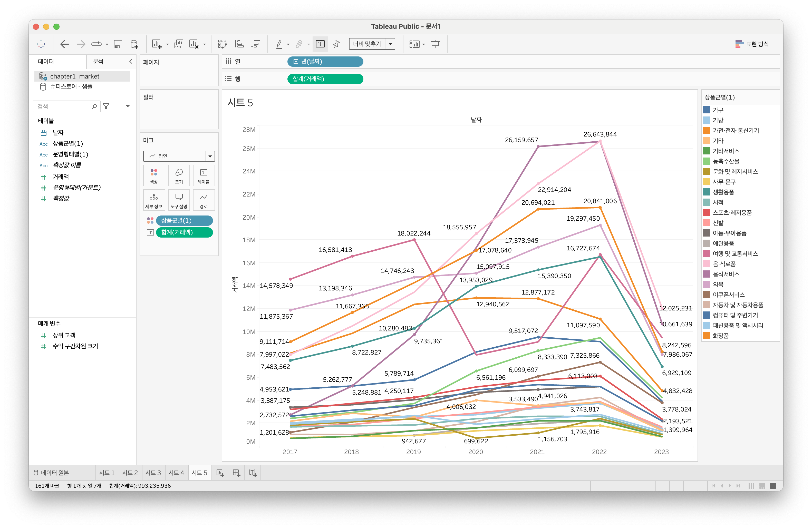Toggle the fix axes pin icon
The height and width of the screenshot is (529, 812).
(336, 44)
